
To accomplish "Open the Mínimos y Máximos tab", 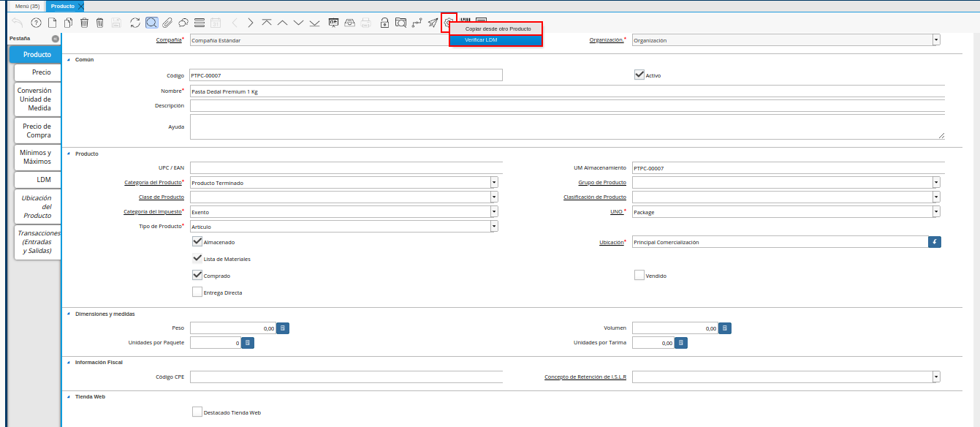I will 37,157.
